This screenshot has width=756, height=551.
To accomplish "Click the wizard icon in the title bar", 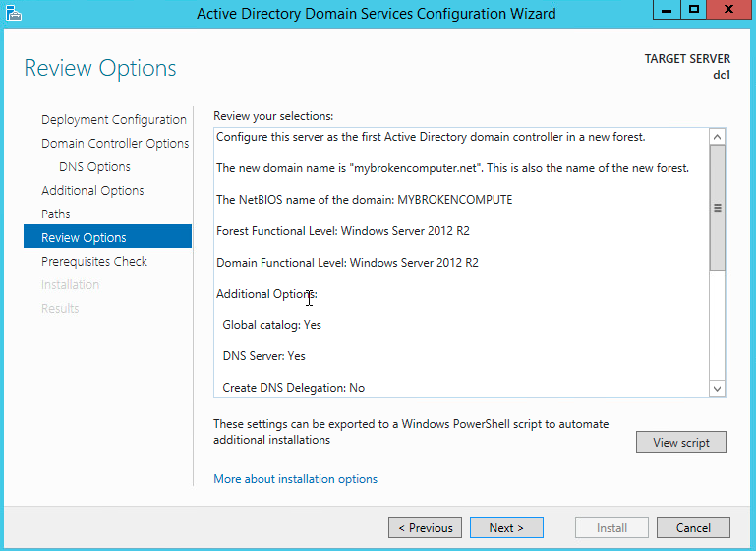I will point(14,13).
